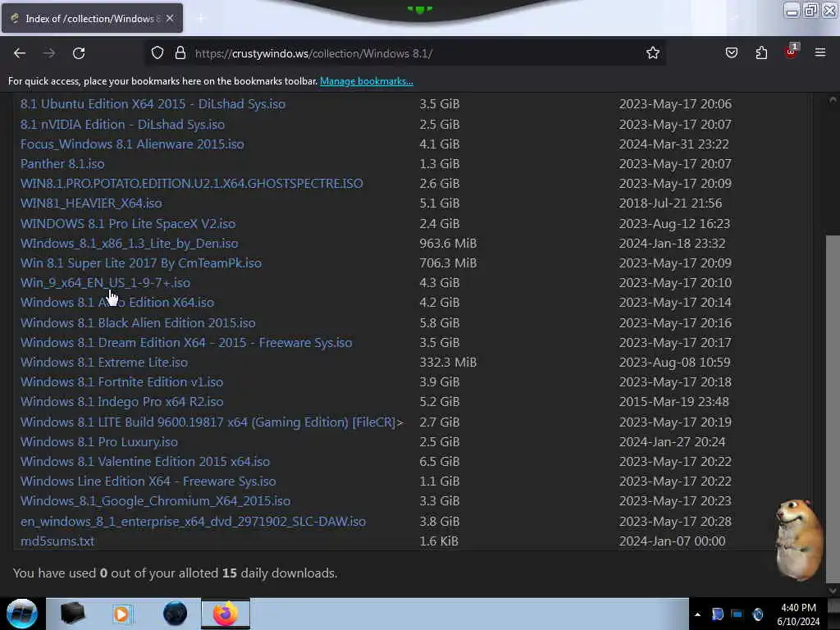Screen dimensions: 840x630
Task: Close the Index of /collection tab
Action: click(x=170, y=18)
